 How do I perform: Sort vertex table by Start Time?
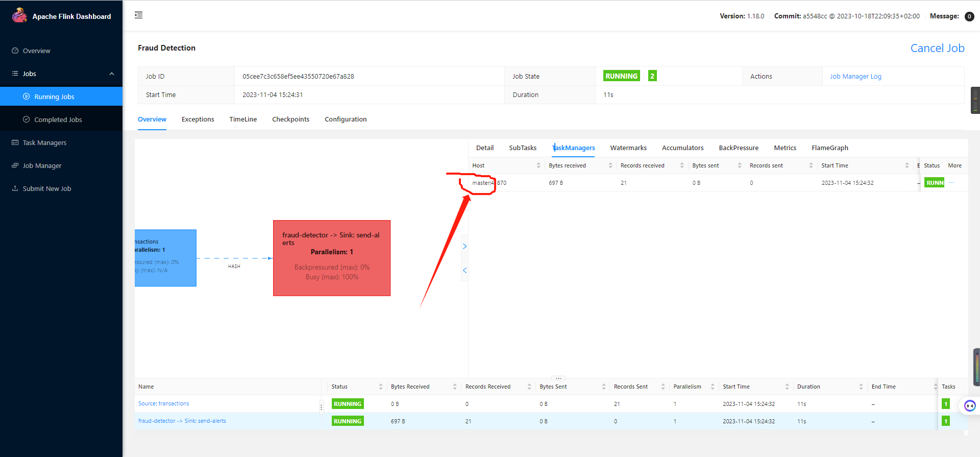787,387
